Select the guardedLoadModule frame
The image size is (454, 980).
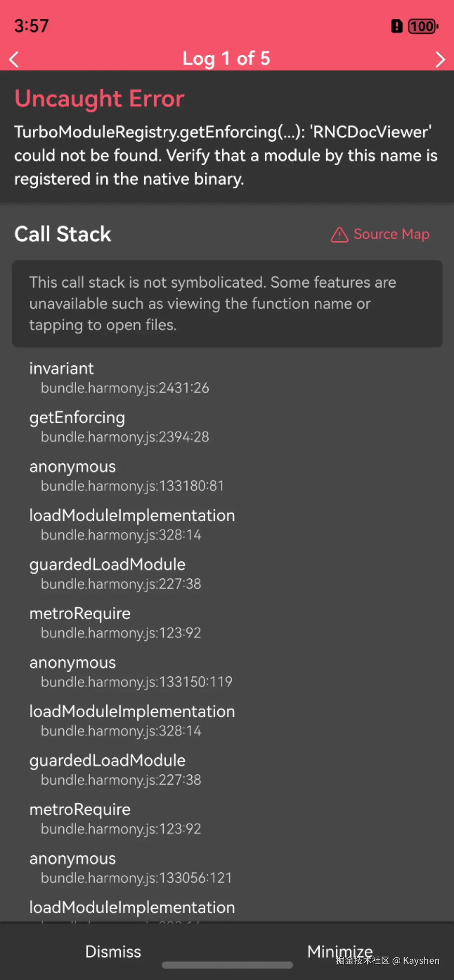tap(107, 564)
